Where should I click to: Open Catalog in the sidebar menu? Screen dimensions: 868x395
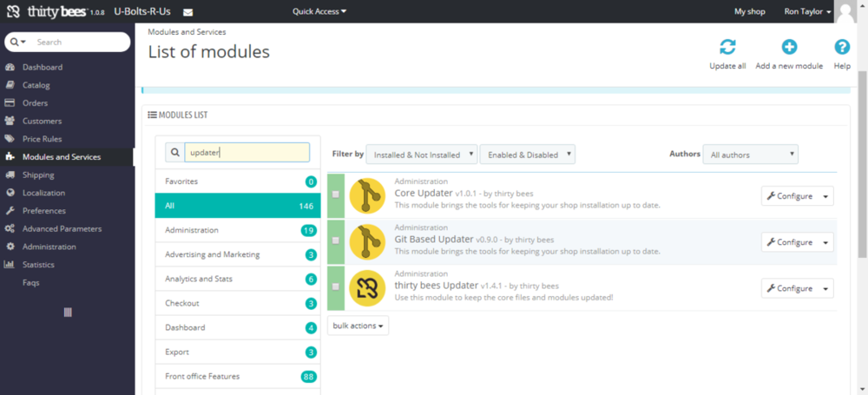[36, 85]
